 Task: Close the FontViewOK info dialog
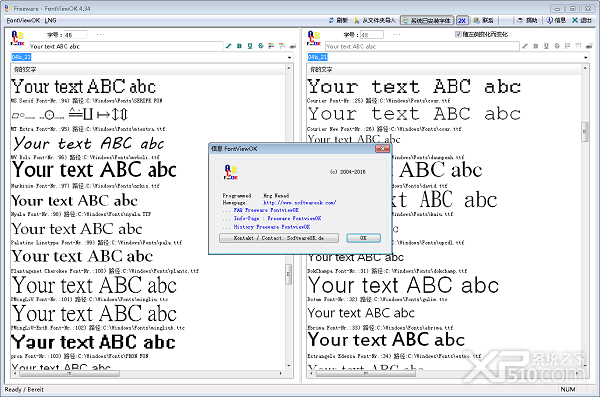click(382, 149)
